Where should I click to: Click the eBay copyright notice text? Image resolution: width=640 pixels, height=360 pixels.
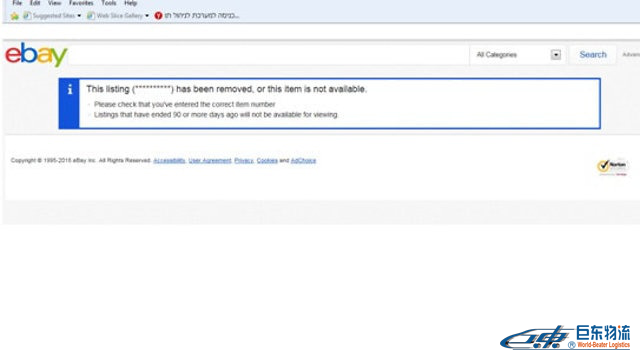tap(81, 160)
